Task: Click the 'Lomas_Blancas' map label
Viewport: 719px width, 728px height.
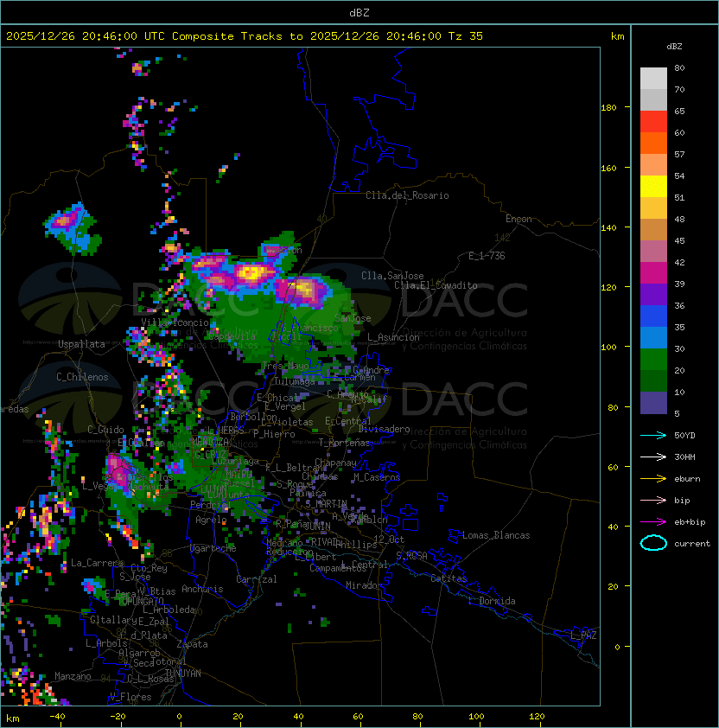Action: [496, 535]
